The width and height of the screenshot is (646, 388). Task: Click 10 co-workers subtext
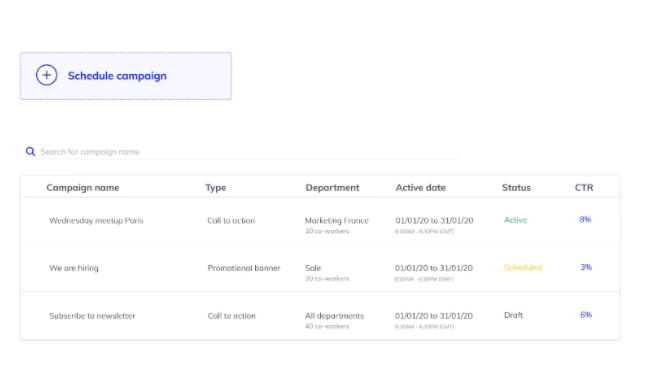[x=327, y=231]
